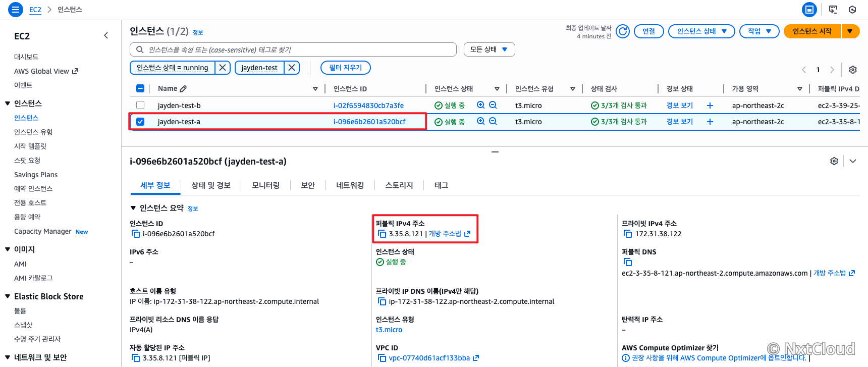
Task: Open the 인스턴스 상태 actions dropdown
Action: coord(701,31)
